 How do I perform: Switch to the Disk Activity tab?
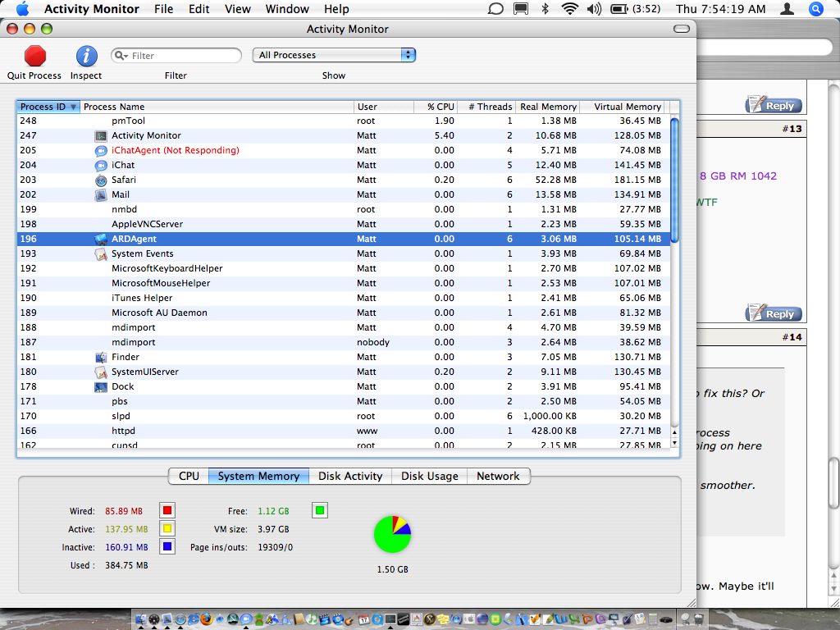pyautogui.click(x=350, y=477)
